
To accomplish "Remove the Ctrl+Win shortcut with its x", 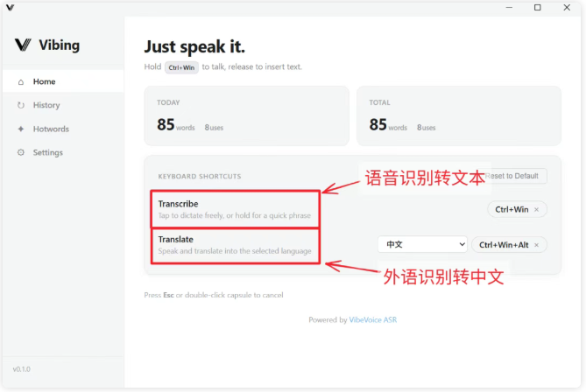I will coord(537,209).
